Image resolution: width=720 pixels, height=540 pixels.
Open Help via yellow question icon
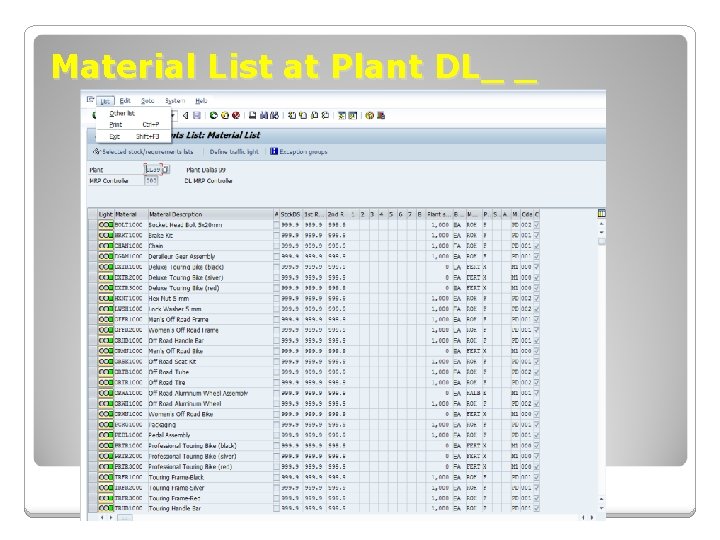pos(370,116)
